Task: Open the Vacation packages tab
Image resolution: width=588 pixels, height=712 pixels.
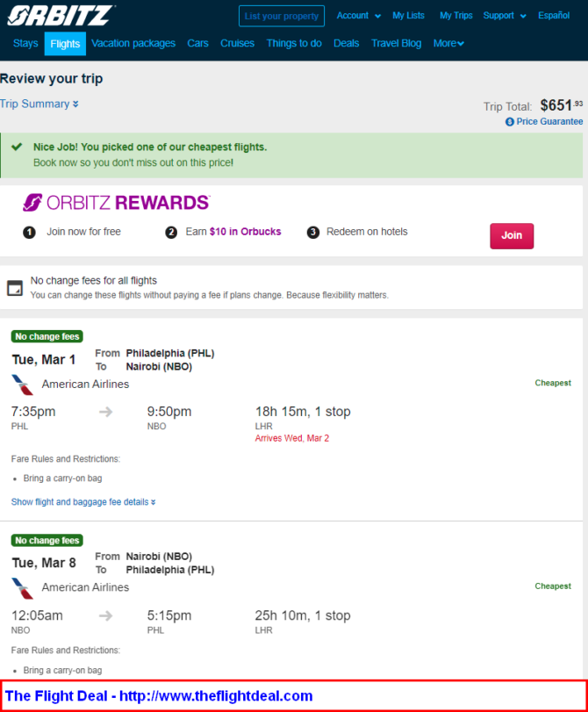Action: pyautogui.click(x=133, y=43)
